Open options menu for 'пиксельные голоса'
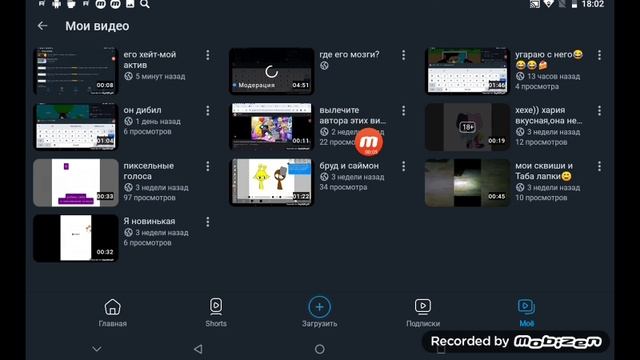This screenshot has height=360, width=640. coord(208,166)
